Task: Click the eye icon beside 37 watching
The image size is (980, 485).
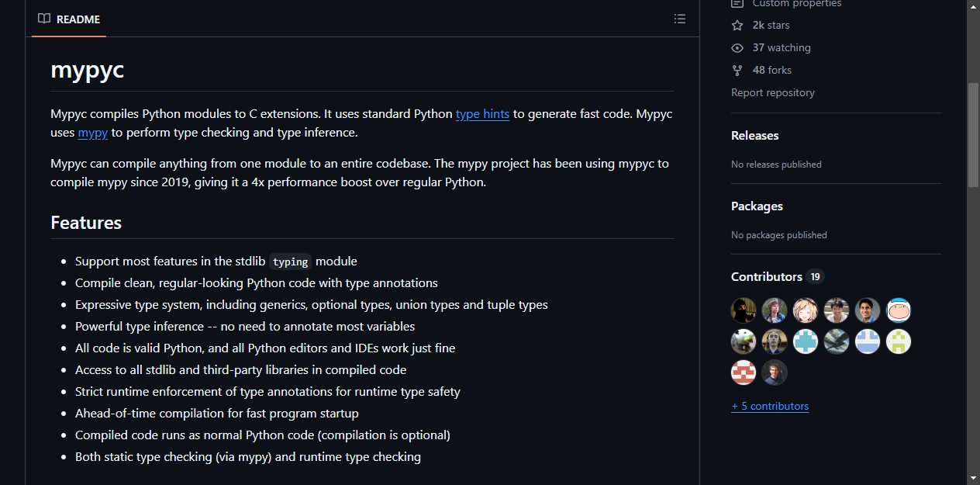Action: coord(737,47)
